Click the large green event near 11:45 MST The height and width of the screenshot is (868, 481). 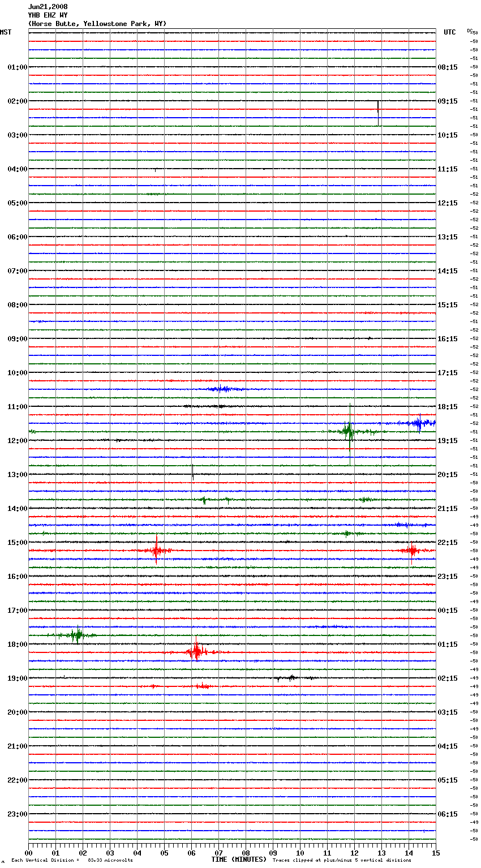pyautogui.click(x=350, y=433)
